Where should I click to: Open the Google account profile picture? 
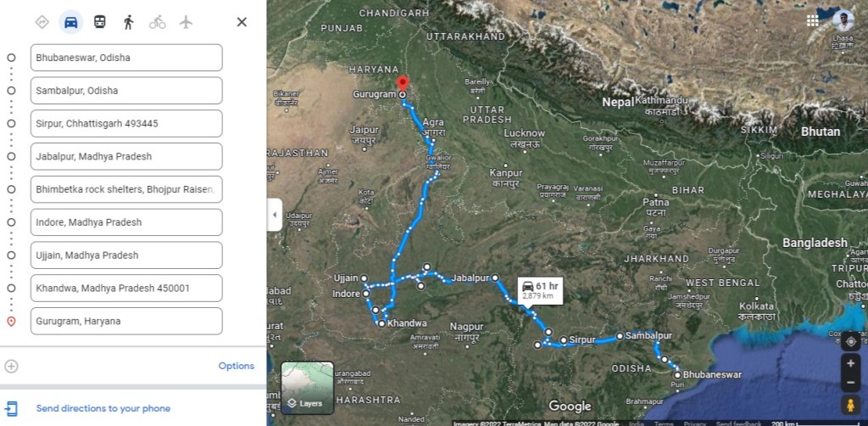(843, 20)
